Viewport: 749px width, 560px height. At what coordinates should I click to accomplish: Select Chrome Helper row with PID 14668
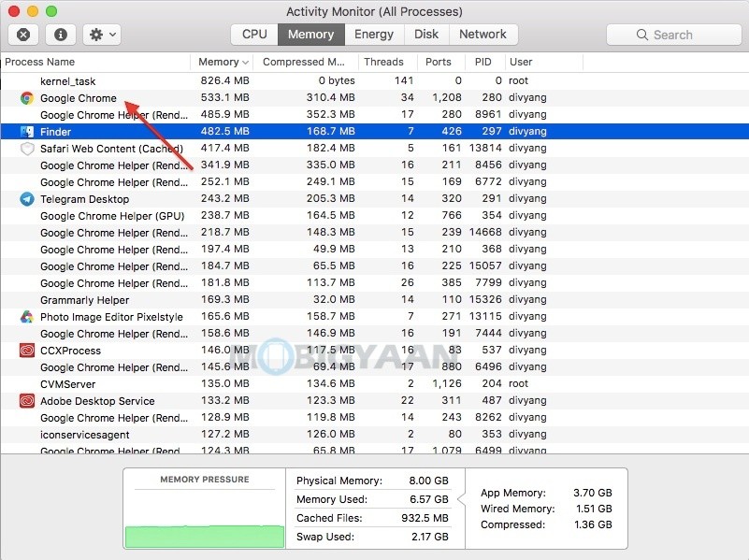[x=374, y=233]
